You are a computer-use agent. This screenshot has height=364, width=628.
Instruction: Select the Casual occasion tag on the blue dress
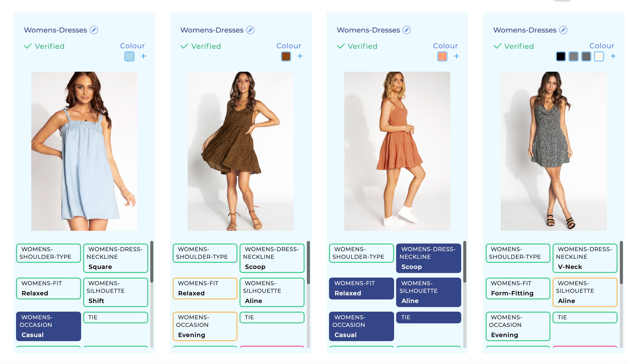pos(48,326)
